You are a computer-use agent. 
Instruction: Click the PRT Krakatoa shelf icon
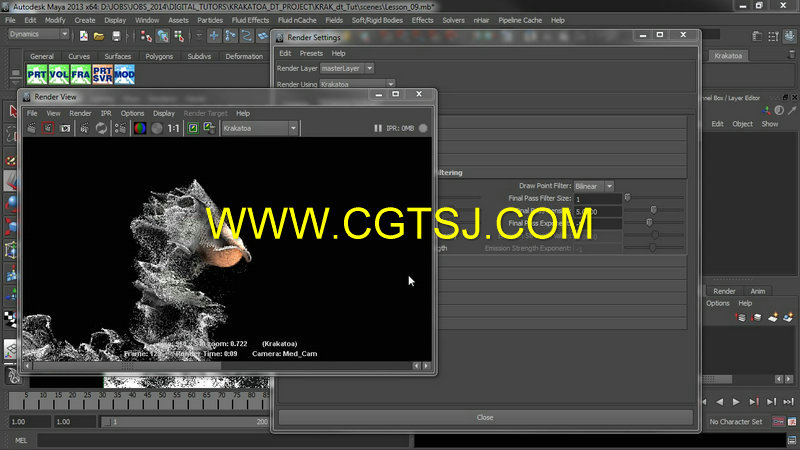tap(37, 74)
